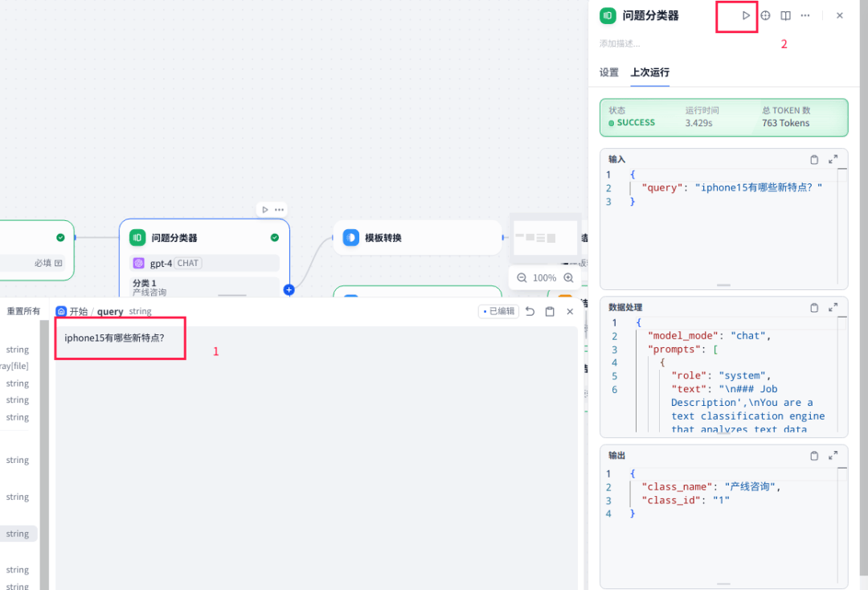The width and height of the screenshot is (868, 590).
Task: Zoom in the canvas with plus magnifier
Action: 568,277
